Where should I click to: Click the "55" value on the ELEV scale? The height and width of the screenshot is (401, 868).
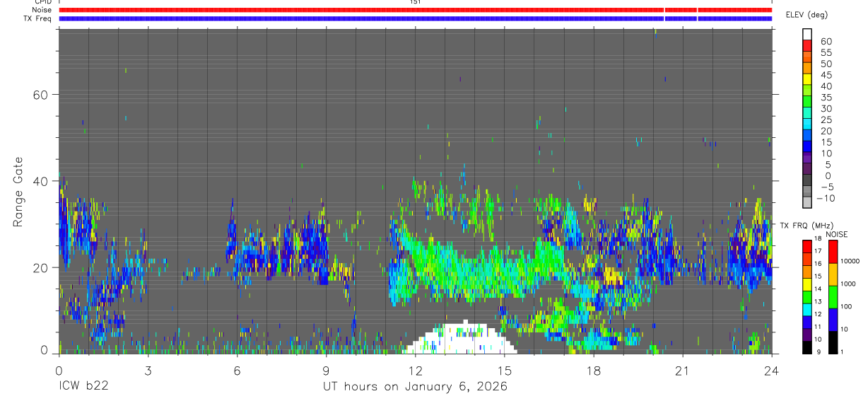coord(826,52)
